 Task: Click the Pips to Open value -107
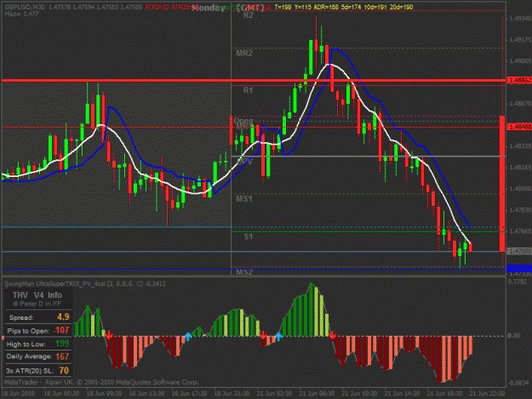[61, 330]
